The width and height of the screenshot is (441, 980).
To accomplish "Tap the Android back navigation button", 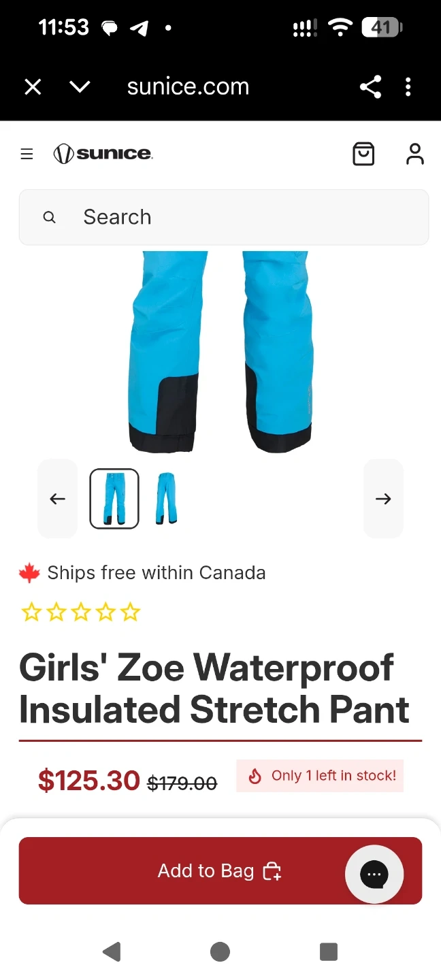I will 112,951.
